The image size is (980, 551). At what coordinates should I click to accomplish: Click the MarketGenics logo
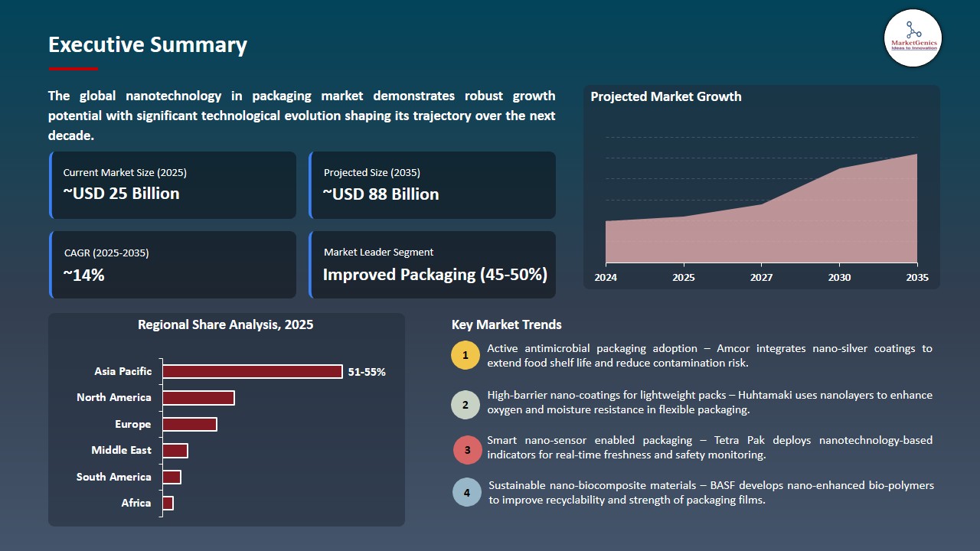[x=913, y=37]
